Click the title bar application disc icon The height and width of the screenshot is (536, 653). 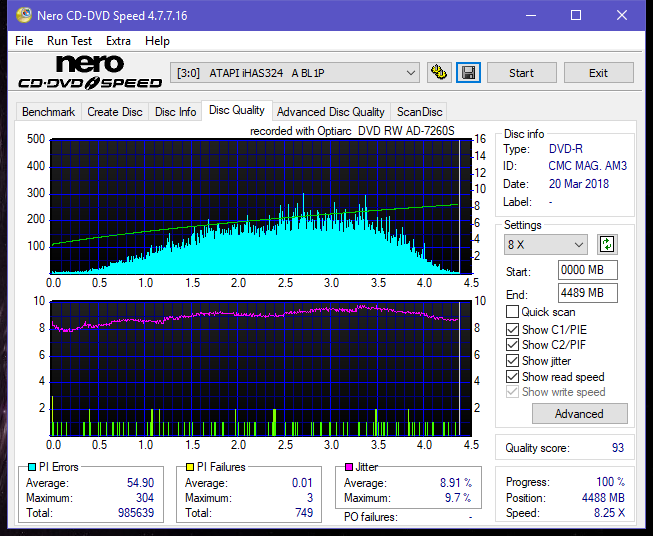24,15
